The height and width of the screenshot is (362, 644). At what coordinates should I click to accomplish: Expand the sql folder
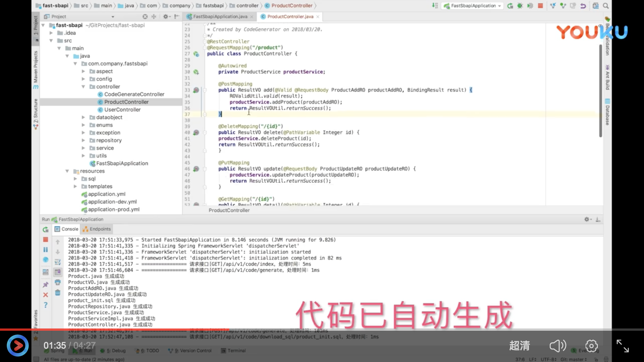click(75, 179)
